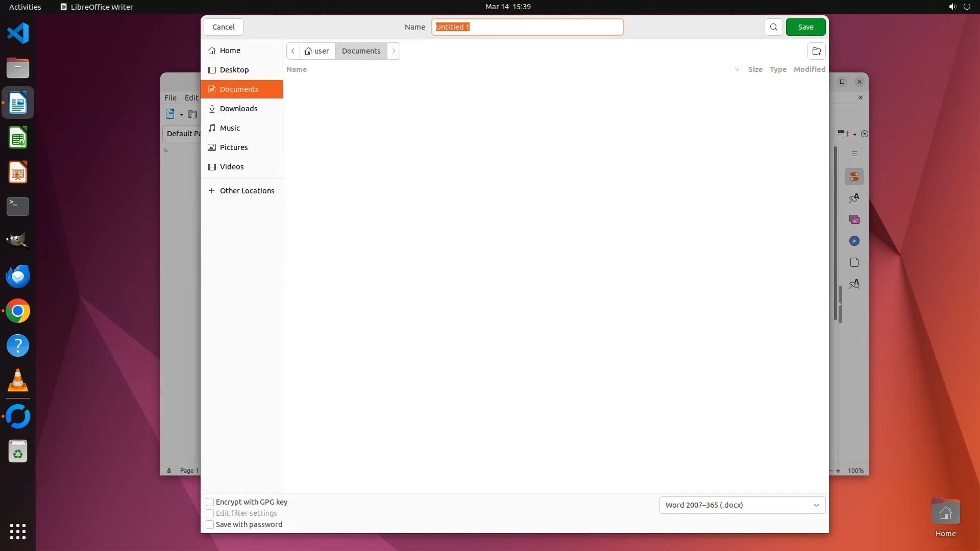The height and width of the screenshot is (551, 980).
Task: Open the sidebar Gallery panel icon
Action: [854, 219]
